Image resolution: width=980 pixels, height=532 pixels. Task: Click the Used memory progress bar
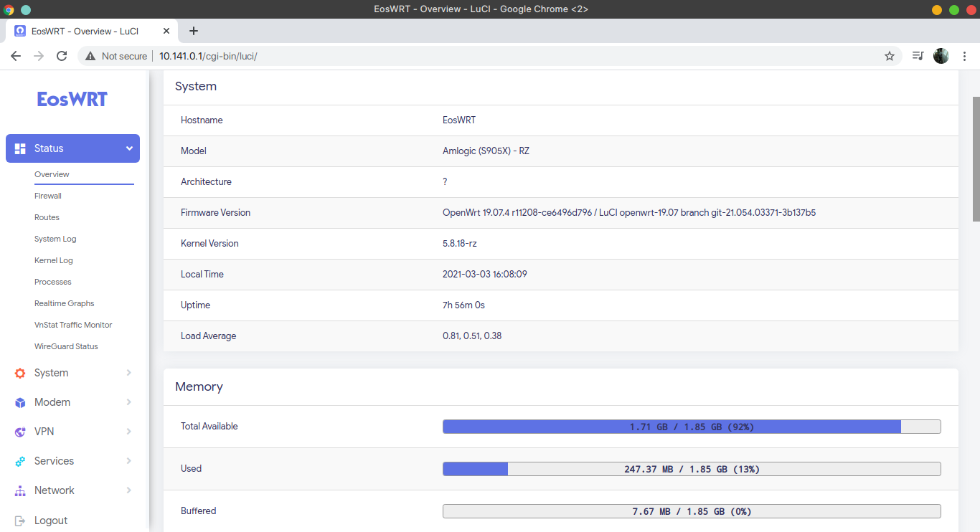(x=692, y=469)
